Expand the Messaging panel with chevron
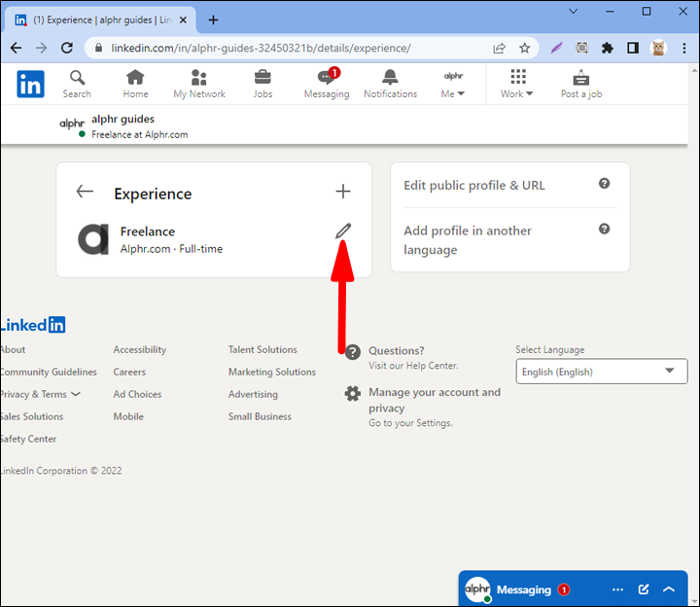700x607 pixels. 669,589
